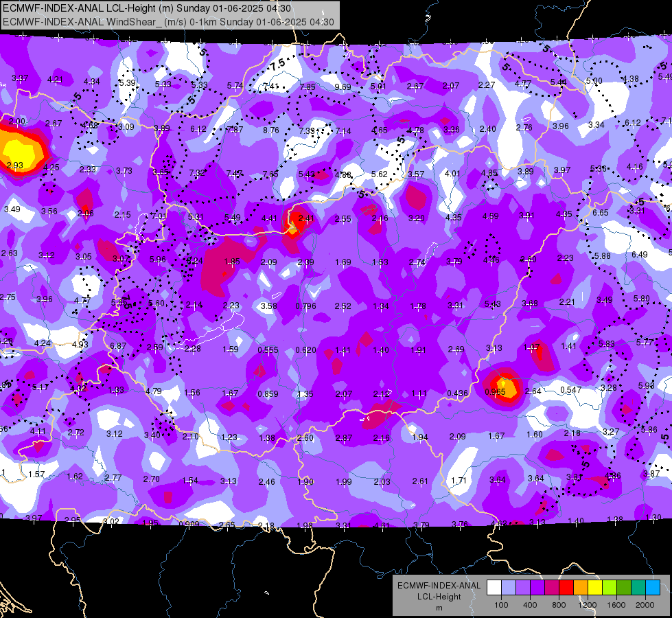Click the '400' legend tick label
Screen dimensions: 672x618
tap(530, 605)
